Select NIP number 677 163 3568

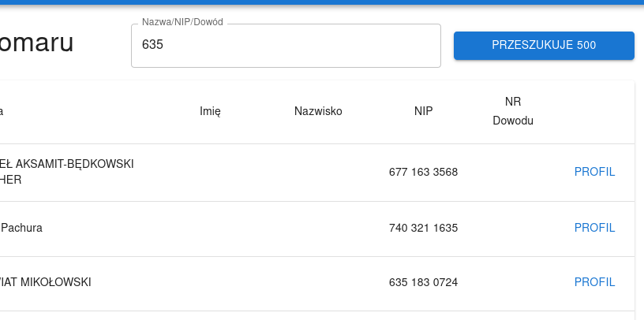coord(423,172)
